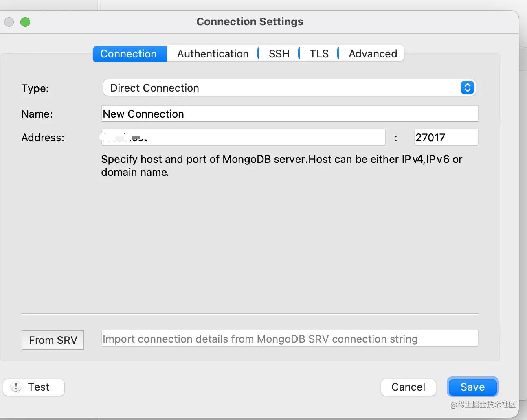Open the Authentication tab

tap(213, 54)
